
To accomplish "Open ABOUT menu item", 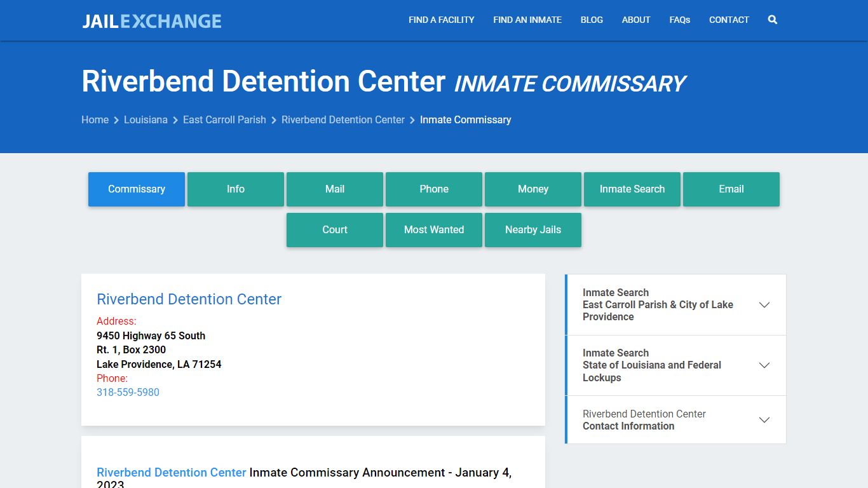I will click(x=636, y=20).
